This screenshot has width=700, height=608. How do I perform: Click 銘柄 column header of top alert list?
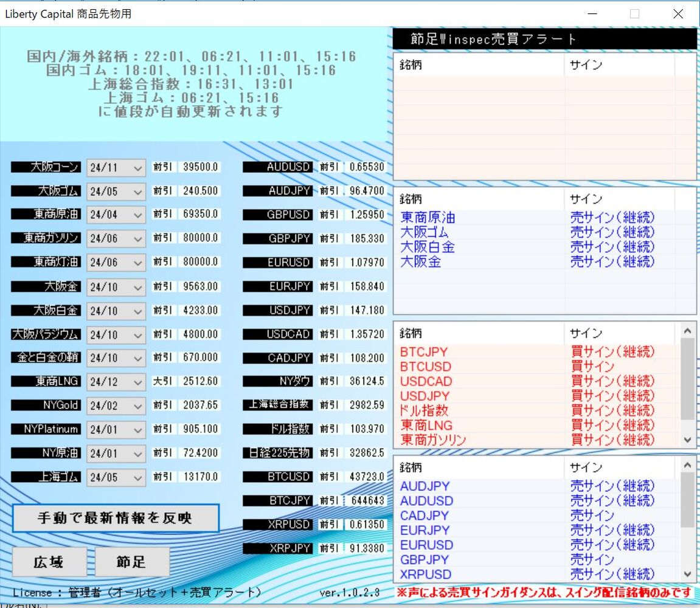tap(479, 64)
